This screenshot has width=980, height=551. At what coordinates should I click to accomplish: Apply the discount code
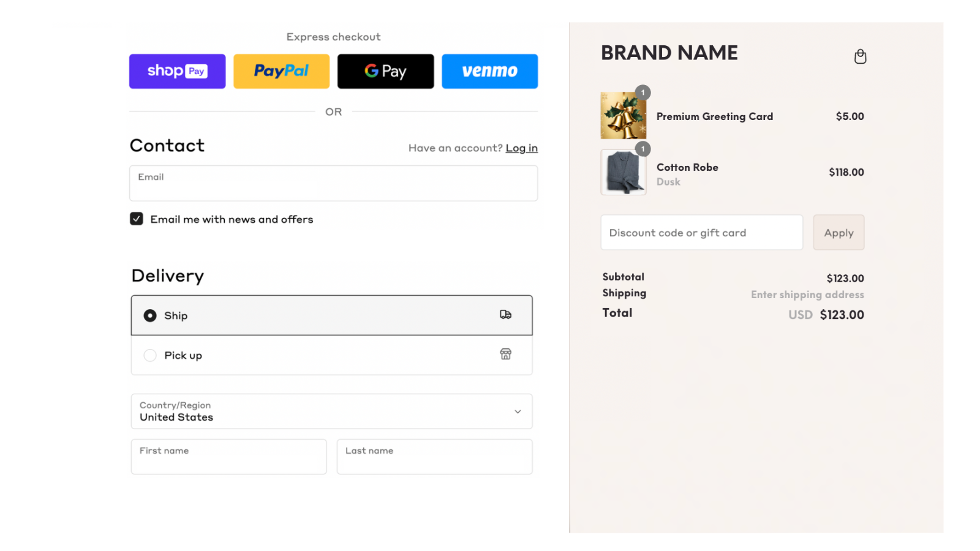pos(838,232)
